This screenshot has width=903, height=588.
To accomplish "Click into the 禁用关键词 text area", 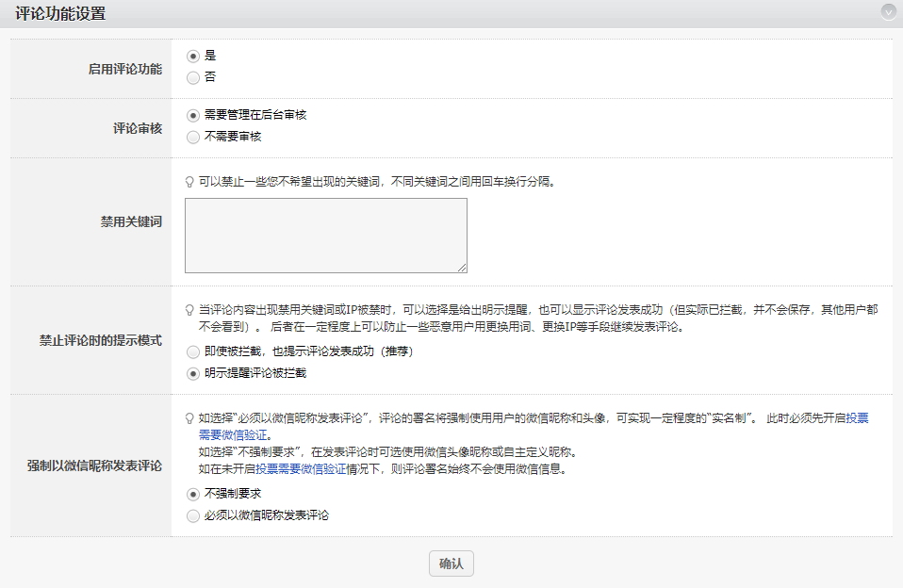I will (x=325, y=236).
